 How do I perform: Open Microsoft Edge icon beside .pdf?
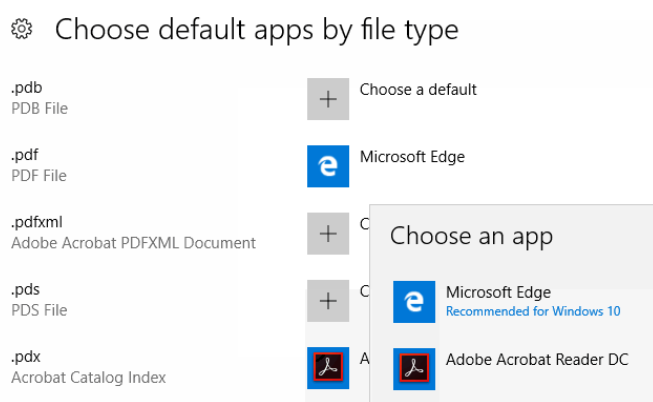(328, 166)
